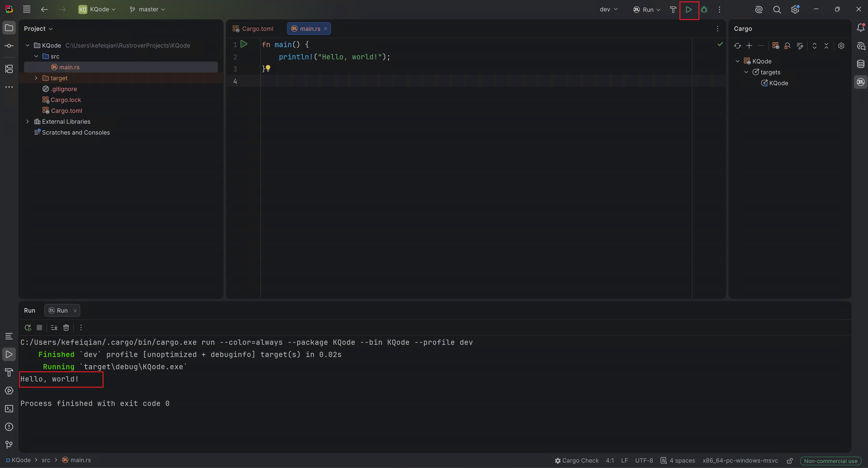
Task: Rerun the program in Run panel
Action: pos(28,327)
